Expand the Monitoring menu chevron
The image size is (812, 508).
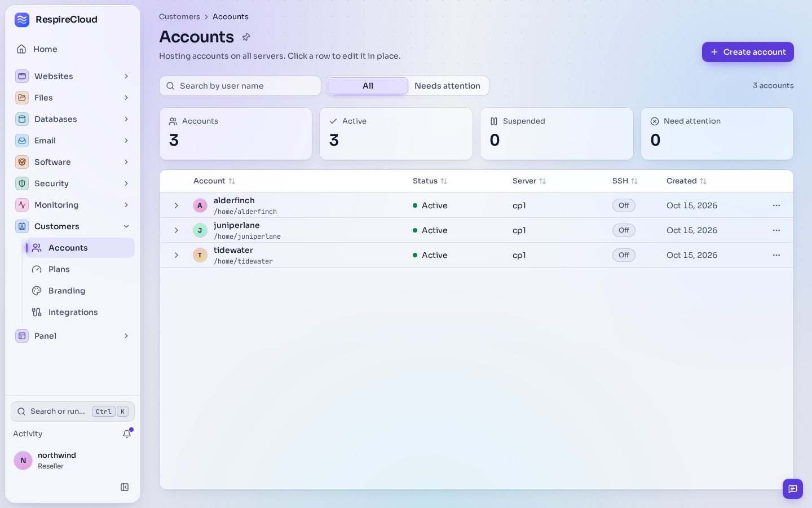(126, 205)
